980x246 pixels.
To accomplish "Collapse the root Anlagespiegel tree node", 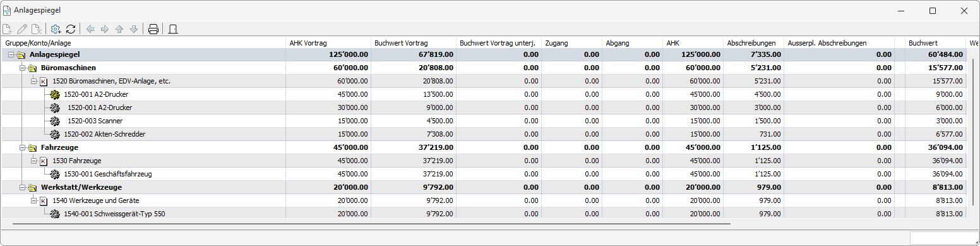I will 11,54.
